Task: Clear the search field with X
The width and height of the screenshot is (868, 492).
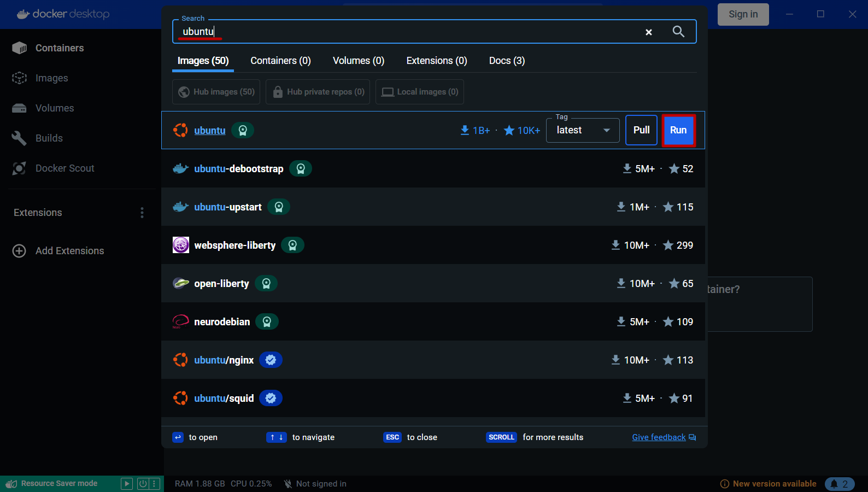Action: coord(649,32)
